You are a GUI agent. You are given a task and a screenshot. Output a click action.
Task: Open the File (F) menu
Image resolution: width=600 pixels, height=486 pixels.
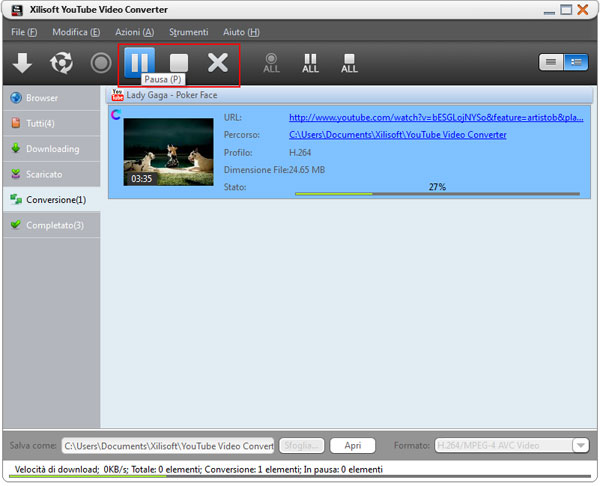coord(24,32)
